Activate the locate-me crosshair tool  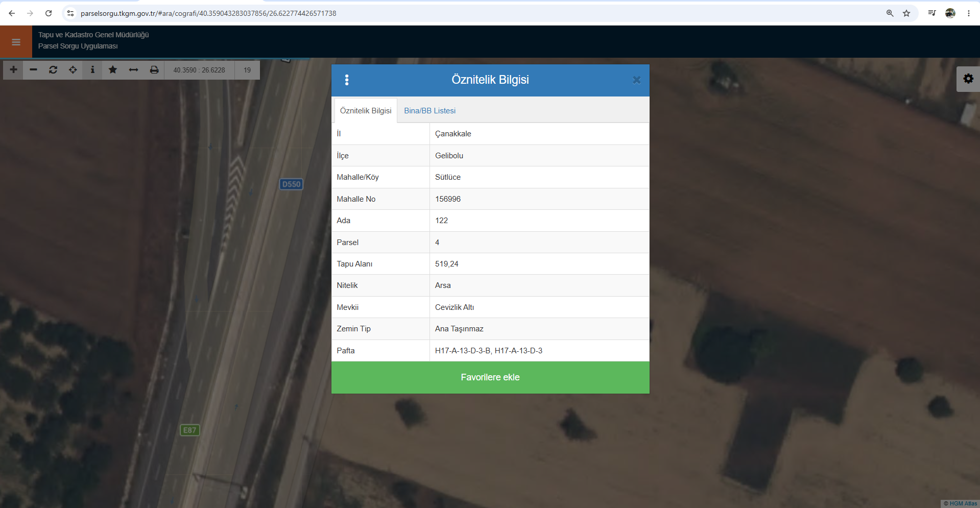tap(73, 70)
